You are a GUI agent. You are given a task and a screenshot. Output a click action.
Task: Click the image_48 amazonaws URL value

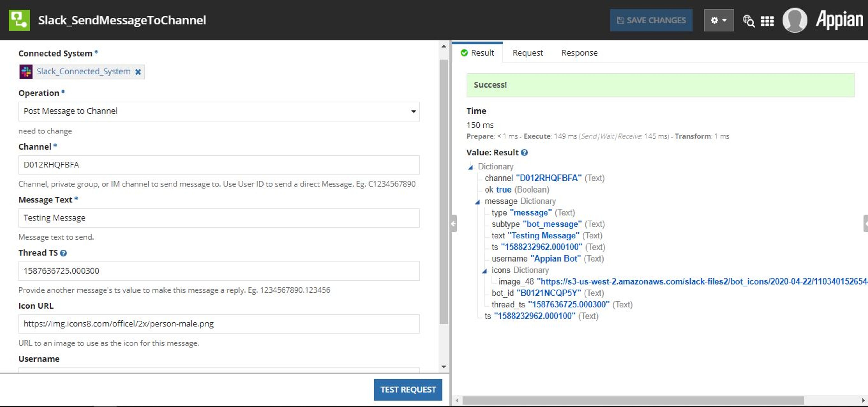[702, 282]
